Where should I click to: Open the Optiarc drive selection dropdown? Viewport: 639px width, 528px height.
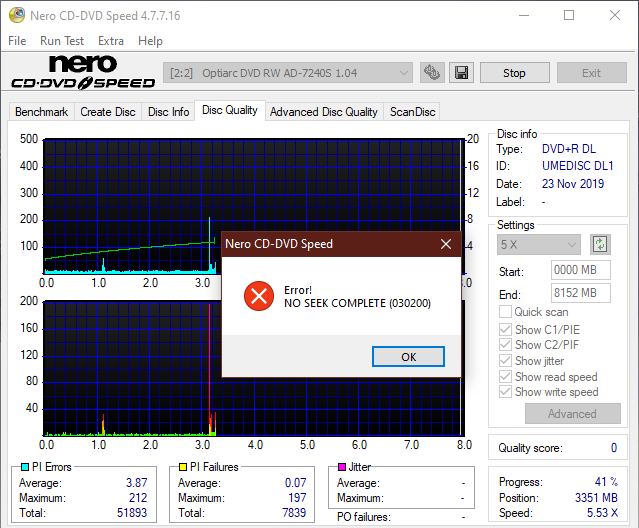pyautogui.click(x=288, y=73)
